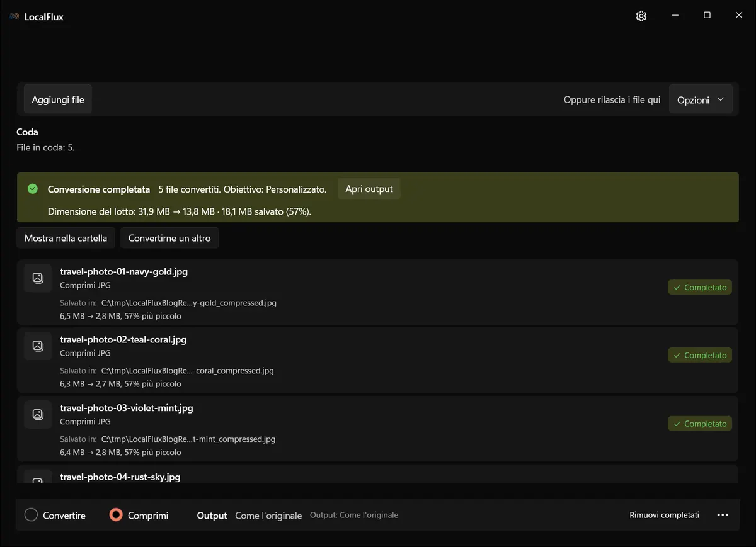Expand the Opzioni dropdown
756x547 pixels.
coord(701,99)
